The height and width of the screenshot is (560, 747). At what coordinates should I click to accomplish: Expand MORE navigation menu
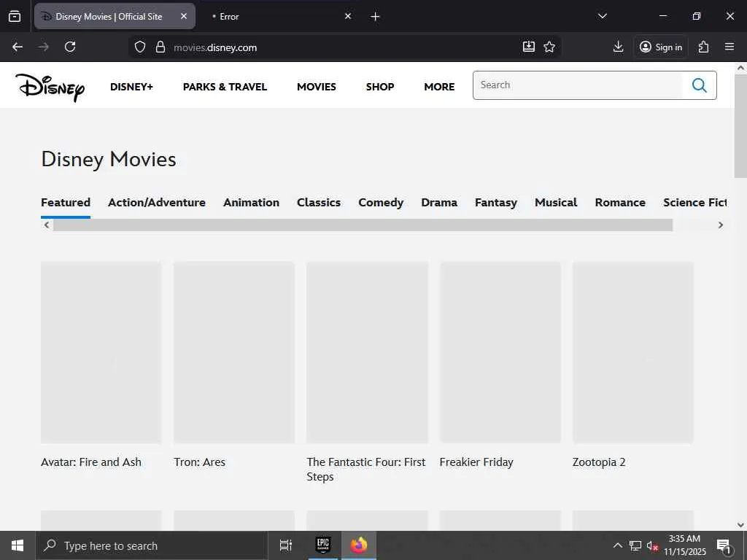click(439, 87)
